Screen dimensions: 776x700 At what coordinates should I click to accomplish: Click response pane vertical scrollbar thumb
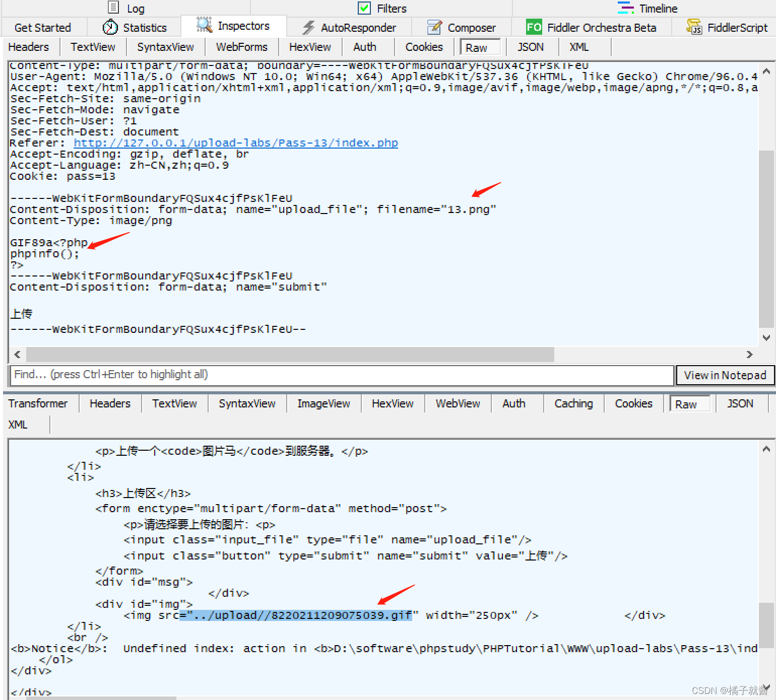click(766, 625)
